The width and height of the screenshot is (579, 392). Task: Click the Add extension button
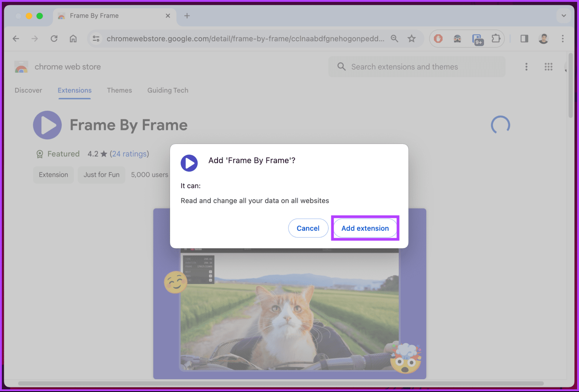tap(365, 228)
